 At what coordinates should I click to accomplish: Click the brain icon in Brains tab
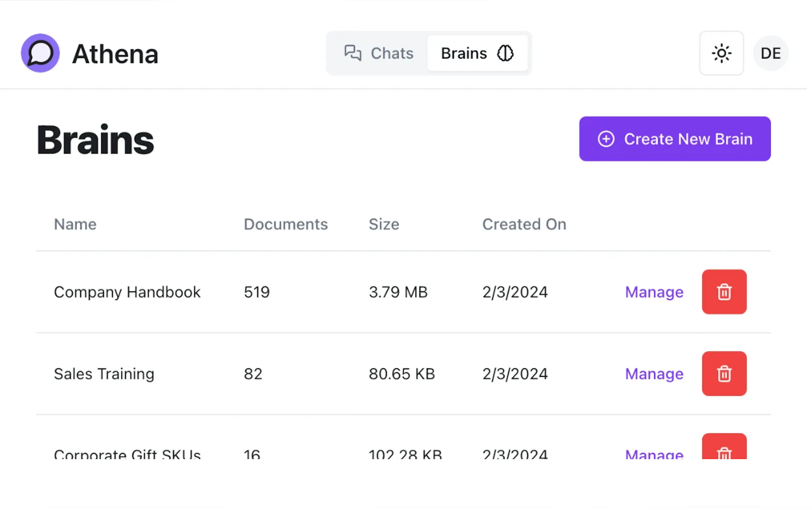click(505, 53)
